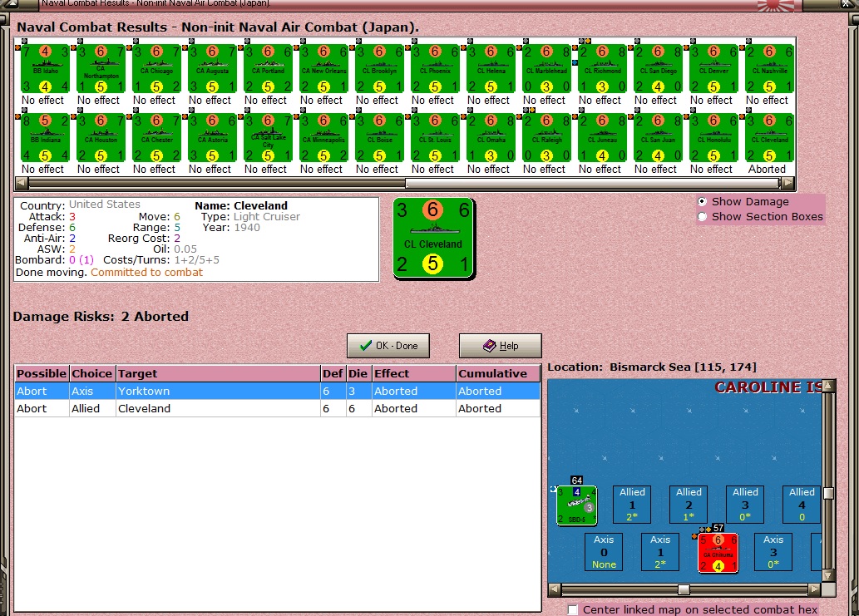Select the CA Augusta unit counter
859x616 pixels.
(x=213, y=68)
